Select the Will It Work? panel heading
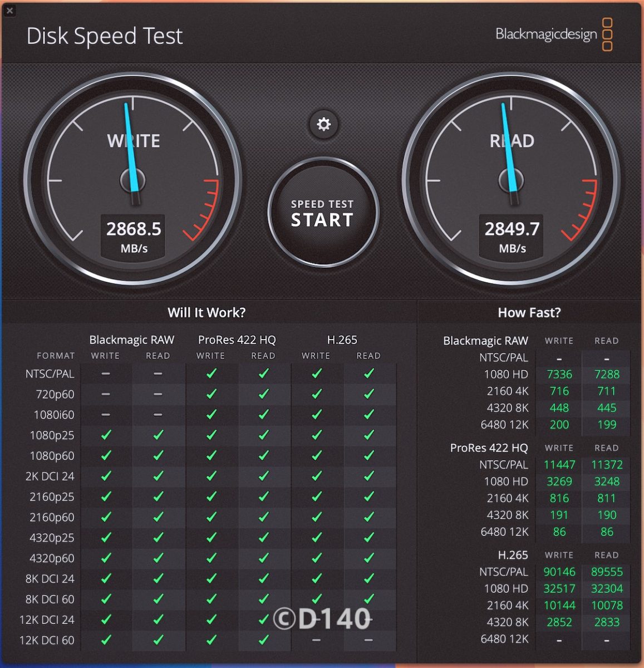644x668 pixels. pyautogui.click(x=207, y=312)
